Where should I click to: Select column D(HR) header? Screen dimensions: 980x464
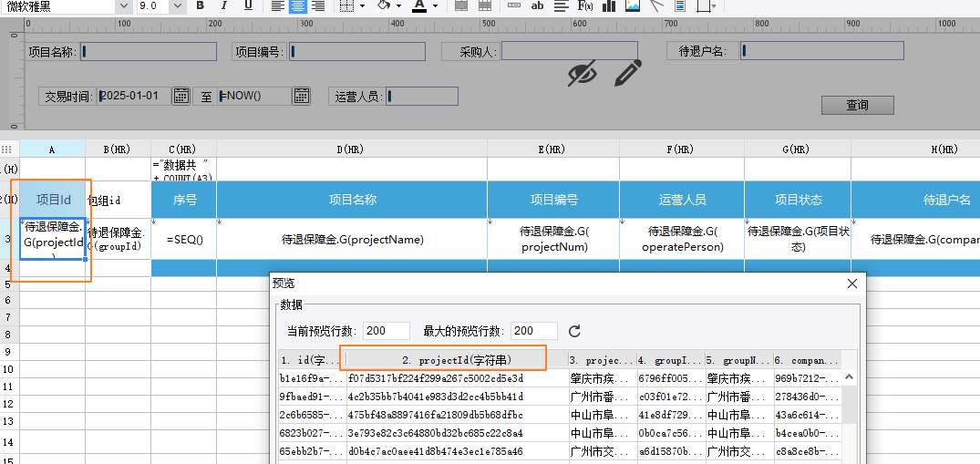pos(352,149)
